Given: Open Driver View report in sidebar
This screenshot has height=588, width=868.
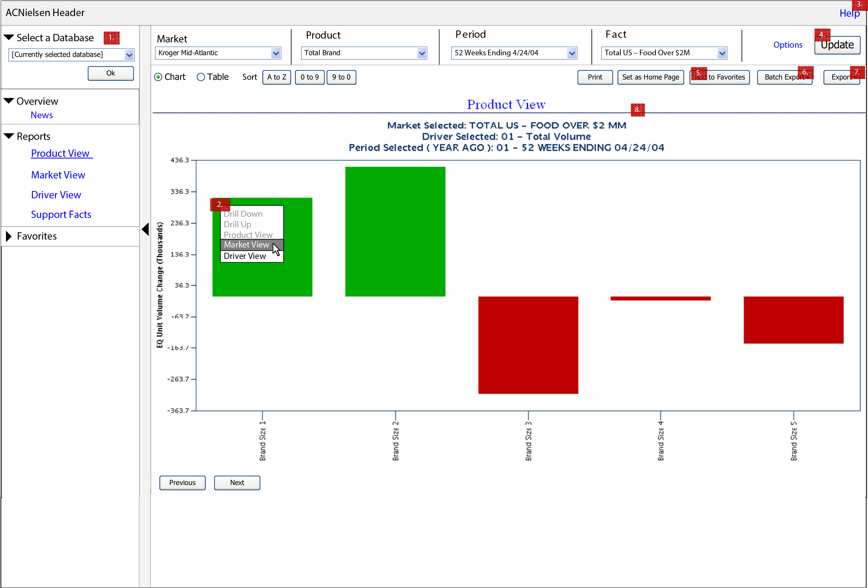Looking at the screenshot, I should pos(56,195).
